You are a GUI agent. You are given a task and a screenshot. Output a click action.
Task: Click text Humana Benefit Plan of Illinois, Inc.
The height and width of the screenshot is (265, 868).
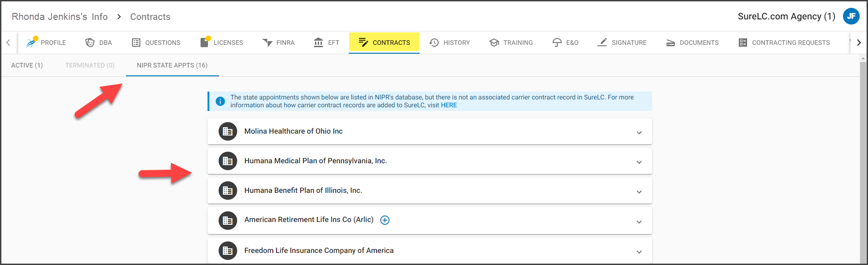[303, 191]
